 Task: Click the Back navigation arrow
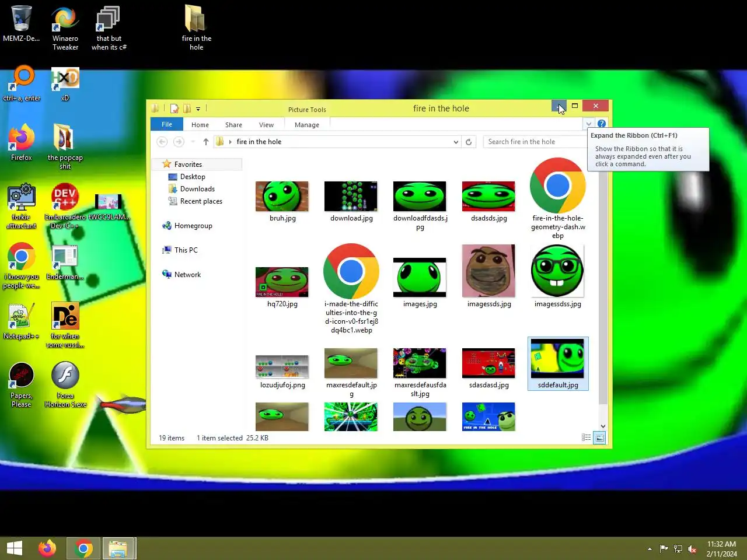point(162,142)
